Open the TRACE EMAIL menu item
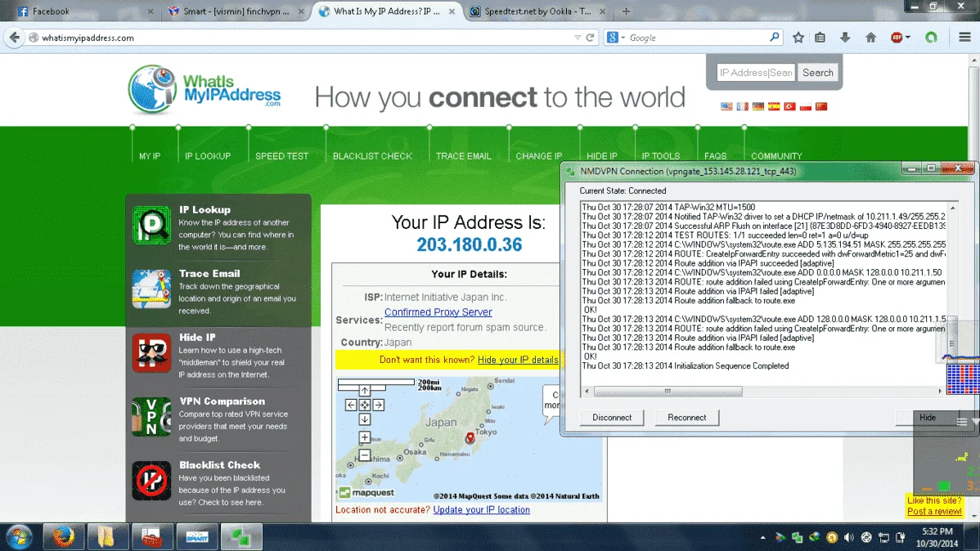The width and height of the screenshot is (980, 551). pos(464,156)
